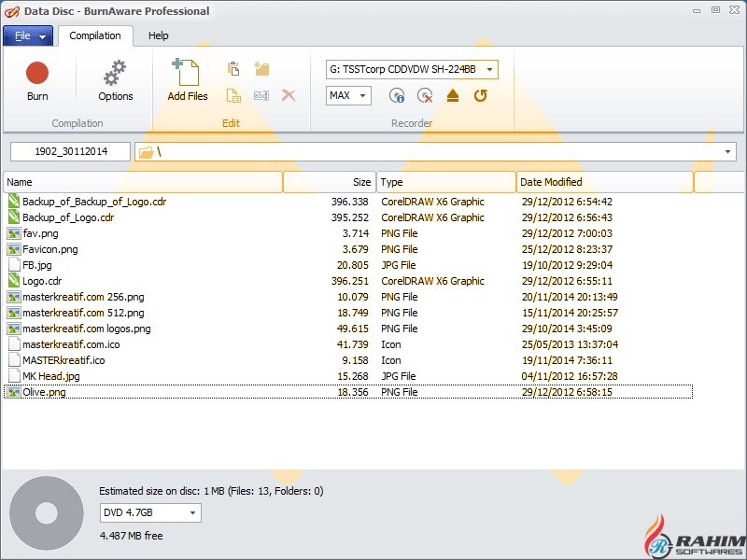Click the icon of MK Head.jpg
Screen dimensions: 747x560
click(x=14, y=376)
